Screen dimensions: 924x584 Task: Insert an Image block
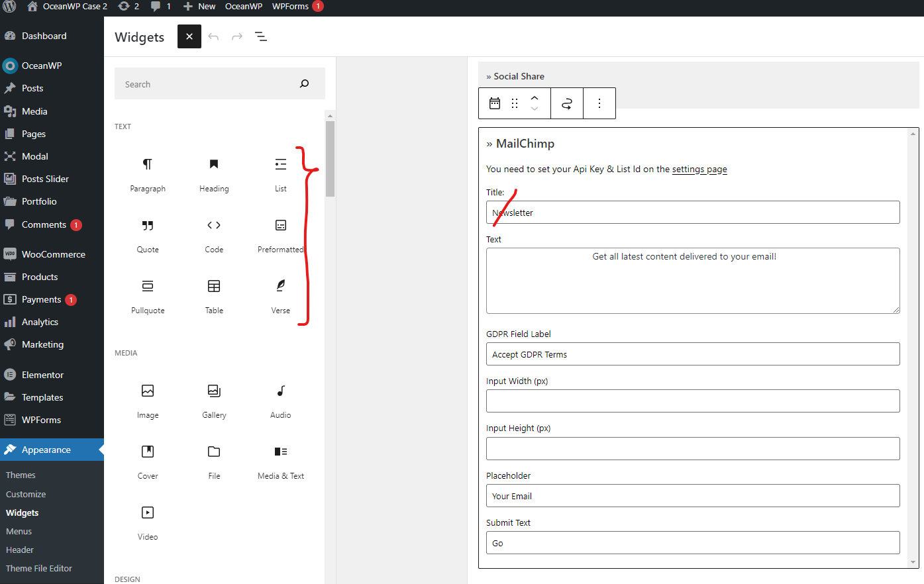tap(148, 401)
